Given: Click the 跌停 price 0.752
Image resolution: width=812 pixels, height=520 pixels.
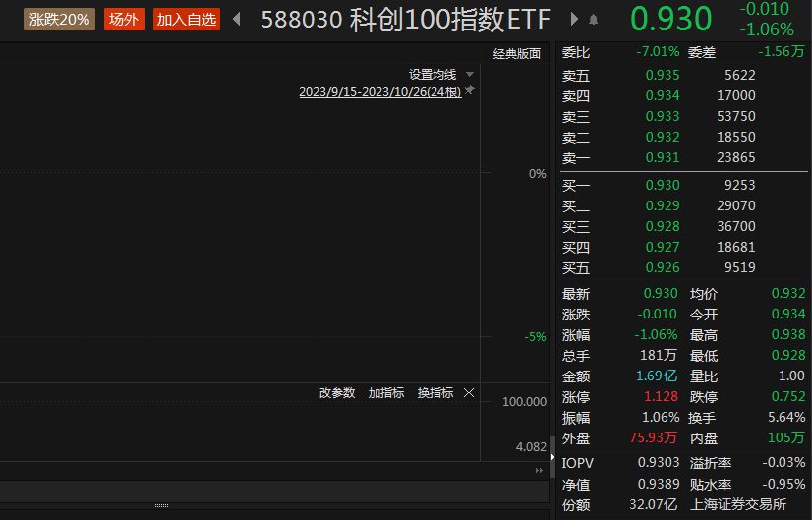Looking at the screenshot, I should click(788, 397).
